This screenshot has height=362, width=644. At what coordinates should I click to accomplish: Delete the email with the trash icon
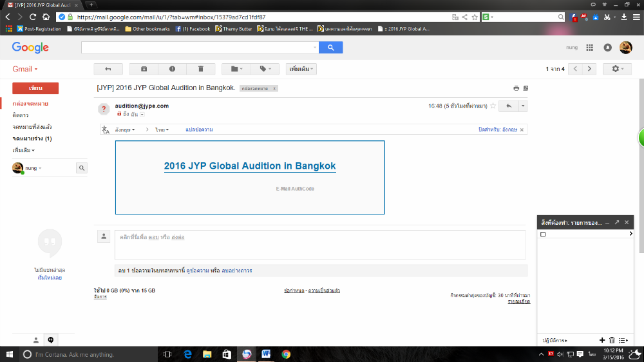(201, 69)
